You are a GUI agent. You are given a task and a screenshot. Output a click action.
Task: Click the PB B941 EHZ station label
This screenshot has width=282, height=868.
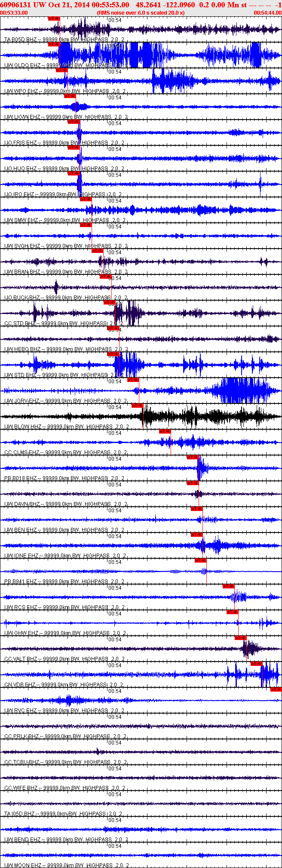[x=64, y=582]
